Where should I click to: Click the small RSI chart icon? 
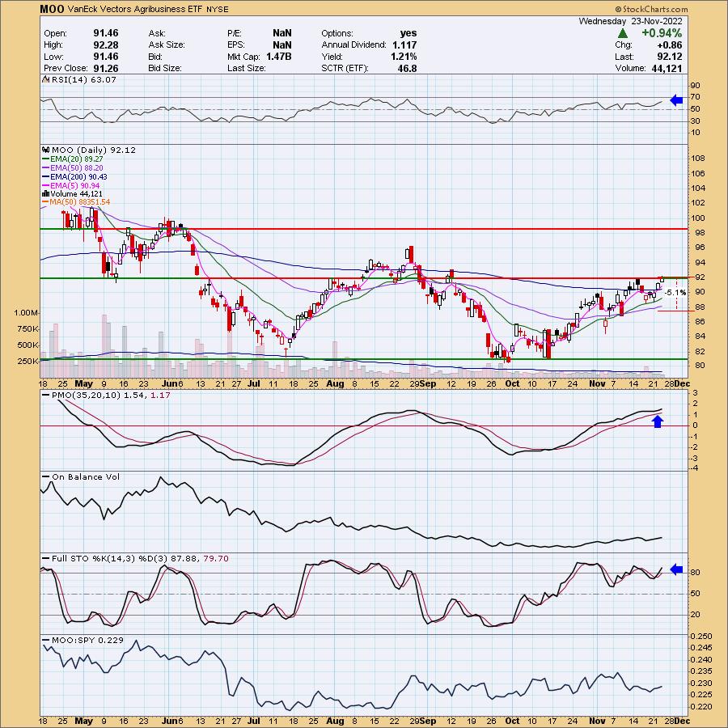point(46,79)
